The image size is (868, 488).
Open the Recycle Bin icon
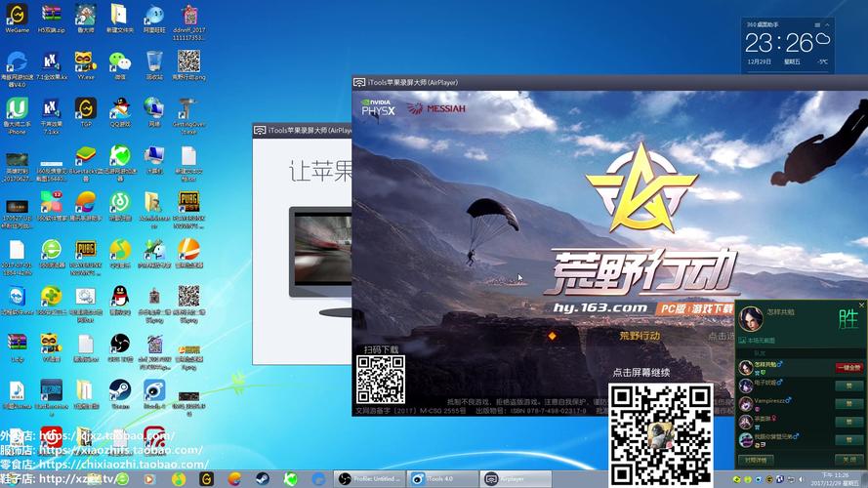154,65
